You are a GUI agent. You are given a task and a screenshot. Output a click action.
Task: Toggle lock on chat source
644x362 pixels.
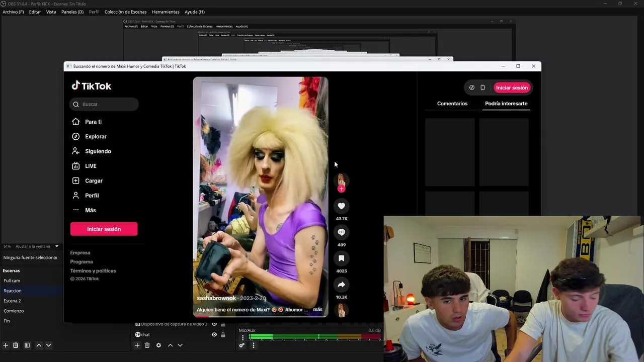coord(223,335)
